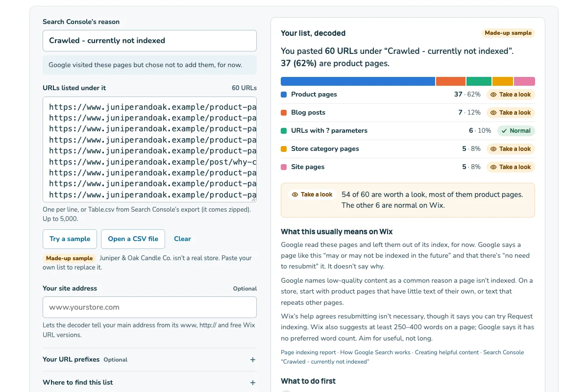Click Take a look for Product pages

[511, 95]
